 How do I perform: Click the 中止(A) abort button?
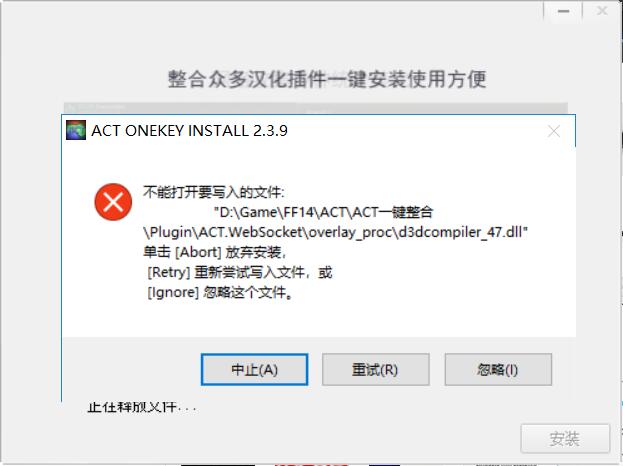[254, 369]
